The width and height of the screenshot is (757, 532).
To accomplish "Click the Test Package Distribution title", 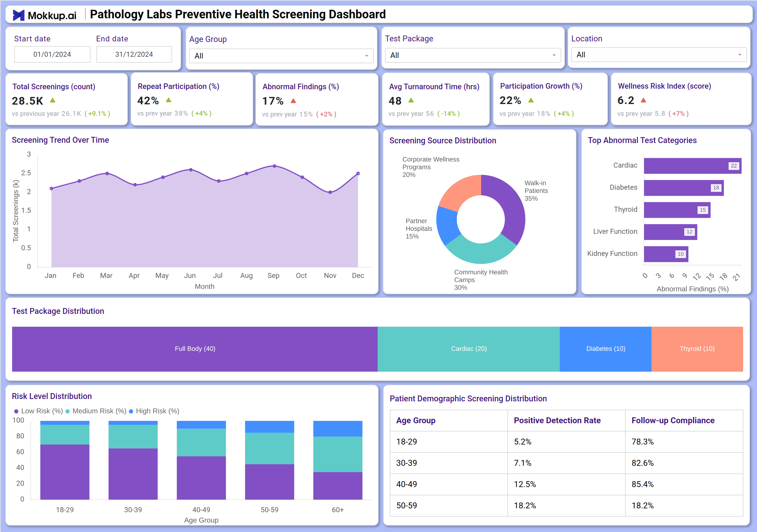I will click(58, 311).
